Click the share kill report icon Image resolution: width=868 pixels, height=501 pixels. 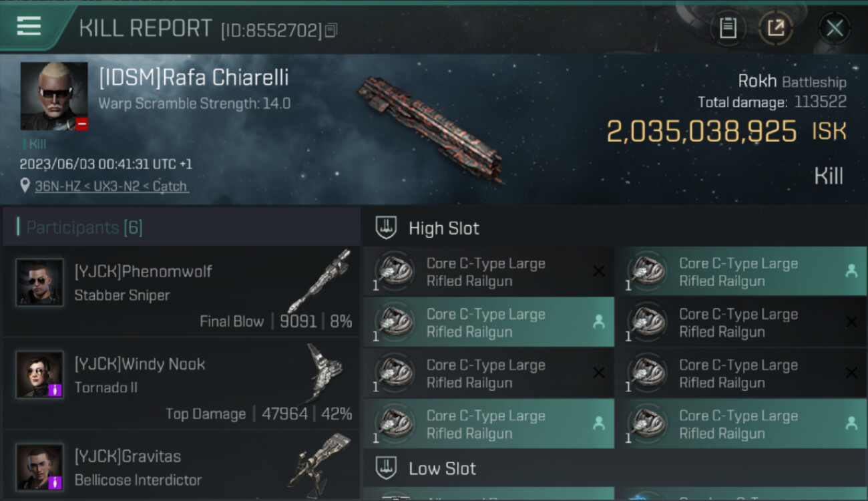click(775, 28)
